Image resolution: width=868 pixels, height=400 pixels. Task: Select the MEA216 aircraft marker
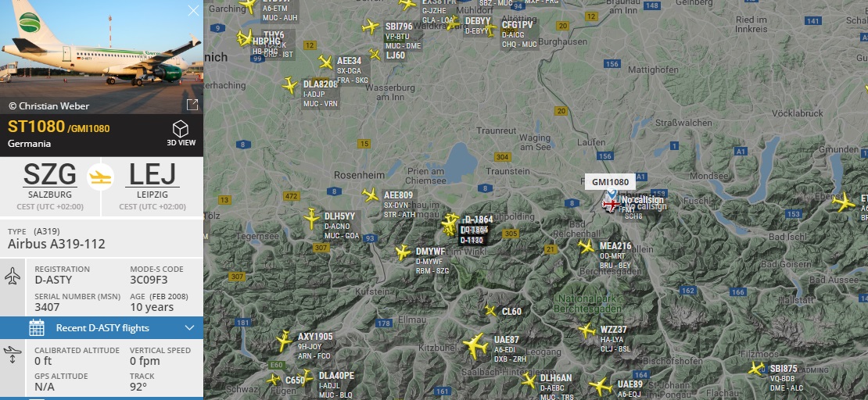pyautogui.click(x=586, y=246)
